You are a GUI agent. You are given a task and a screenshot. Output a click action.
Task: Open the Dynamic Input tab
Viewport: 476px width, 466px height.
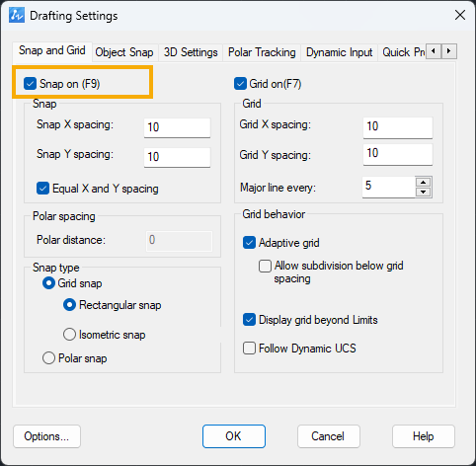339,52
